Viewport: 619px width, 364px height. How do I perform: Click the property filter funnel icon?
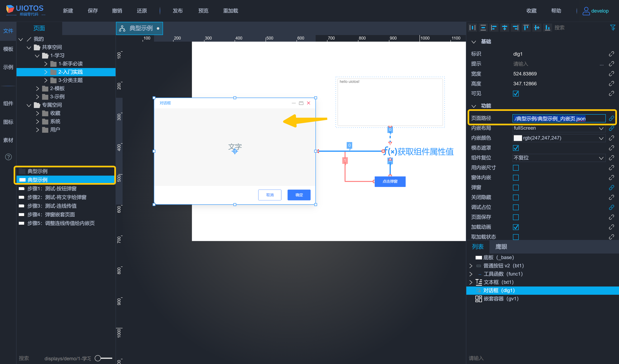point(613,27)
